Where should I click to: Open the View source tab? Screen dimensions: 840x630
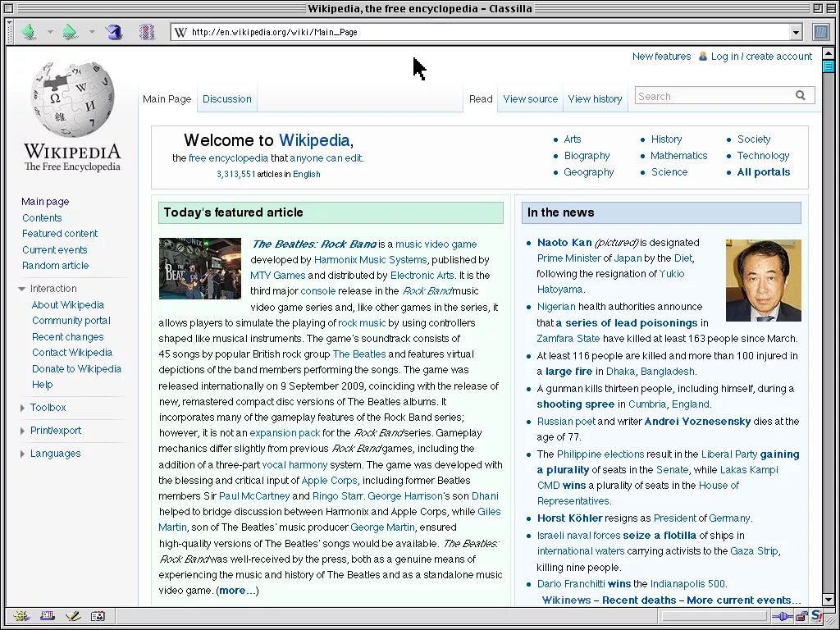pyautogui.click(x=531, y=98)
